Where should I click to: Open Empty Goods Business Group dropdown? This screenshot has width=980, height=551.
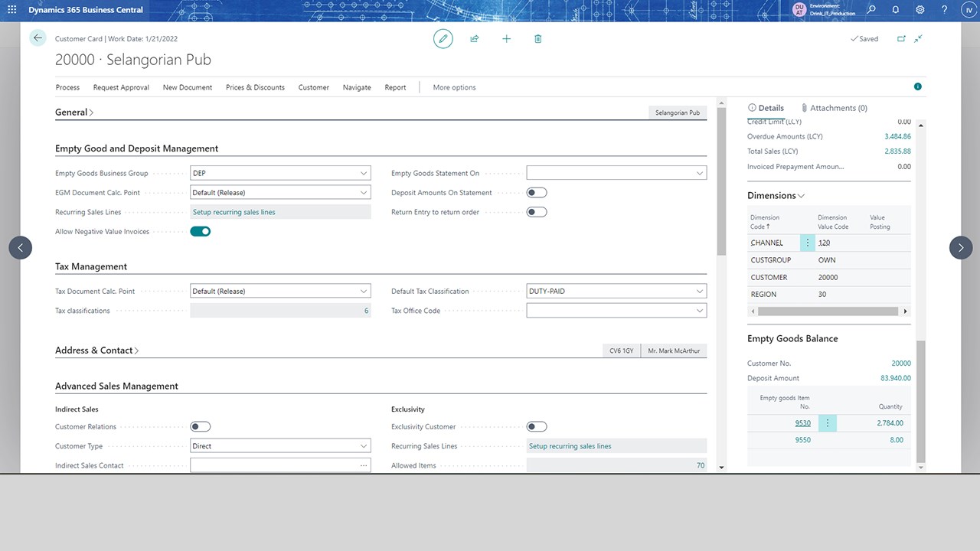(x=363, y=174)
